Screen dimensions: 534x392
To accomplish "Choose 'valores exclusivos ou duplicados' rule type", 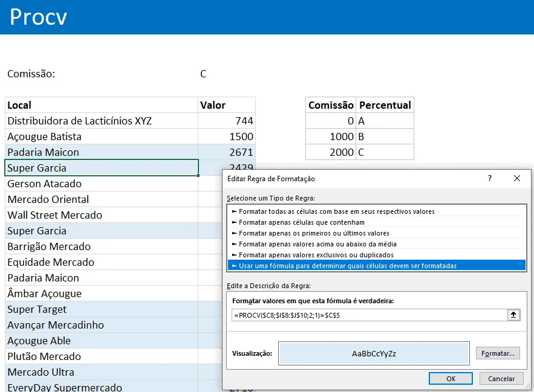I will tap(376, 255).
